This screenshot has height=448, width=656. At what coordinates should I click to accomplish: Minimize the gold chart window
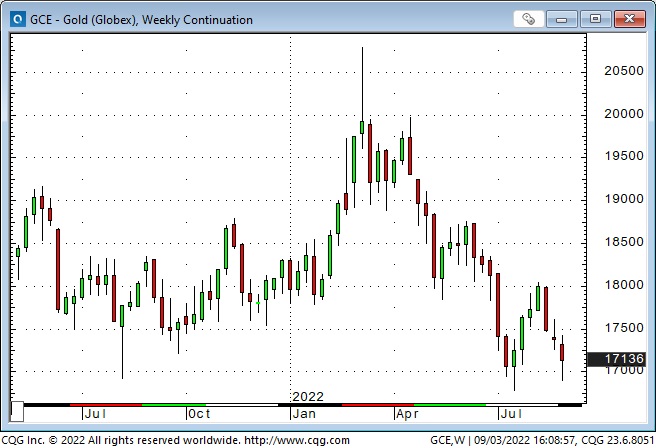tap(561, 19)
